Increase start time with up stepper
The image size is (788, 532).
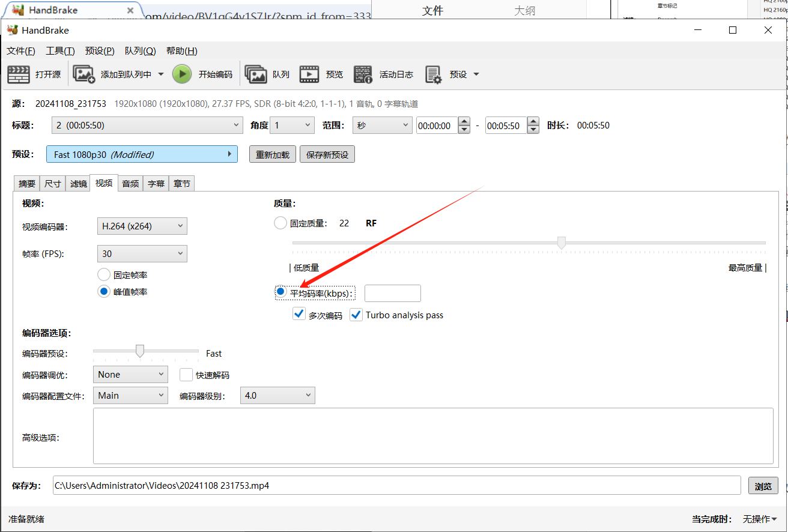point(464,121)
